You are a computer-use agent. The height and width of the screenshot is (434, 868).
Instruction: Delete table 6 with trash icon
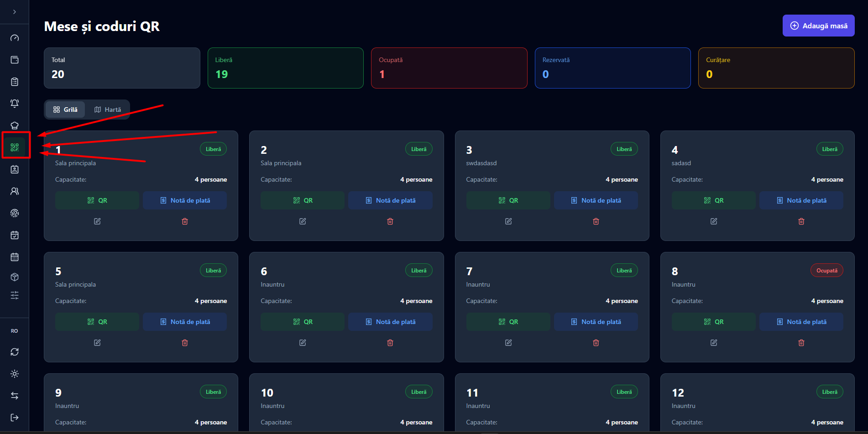click(390, 343)
